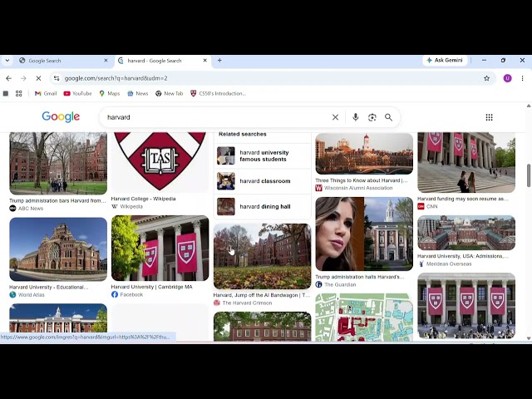Close the 'harvard - Google Search' tab
Viewport: 532px width, 399px height.
pyautogui.click(x=205, y=61)
